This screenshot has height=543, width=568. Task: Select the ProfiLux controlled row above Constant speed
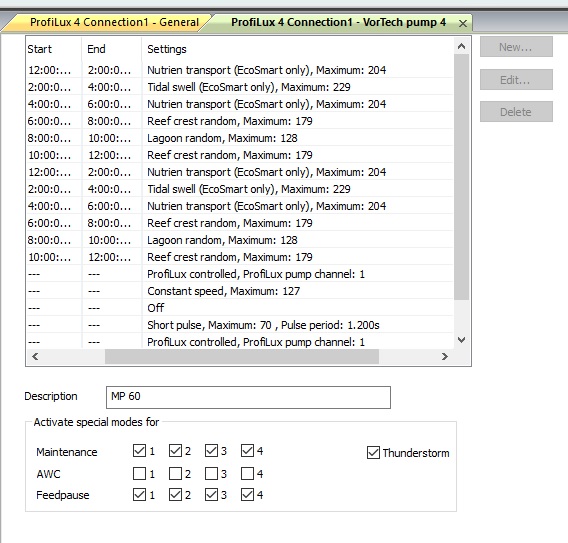pos(240,274)
